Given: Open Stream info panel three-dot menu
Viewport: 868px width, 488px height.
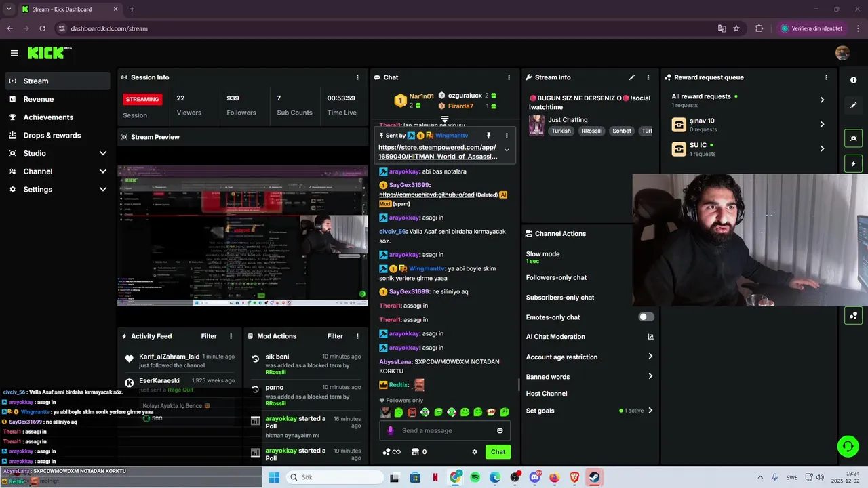Looking at the screenshot, I should [x=648, y=77].
